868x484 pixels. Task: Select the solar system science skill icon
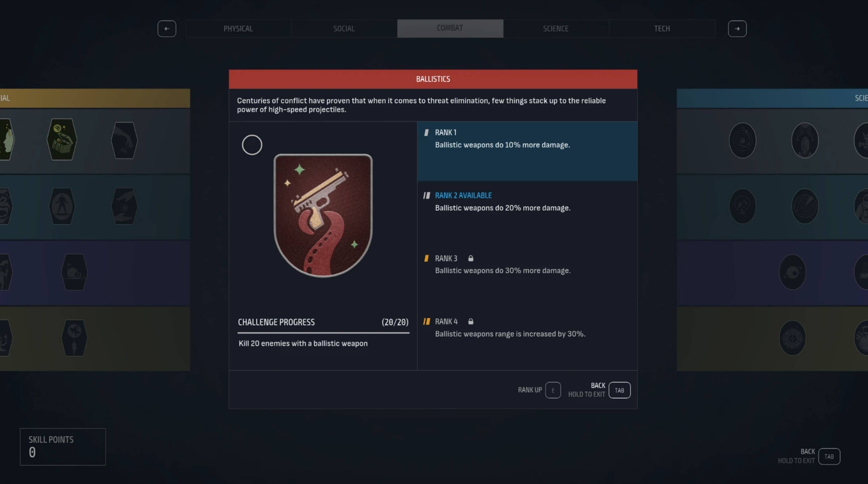click(x=742, y=140)
